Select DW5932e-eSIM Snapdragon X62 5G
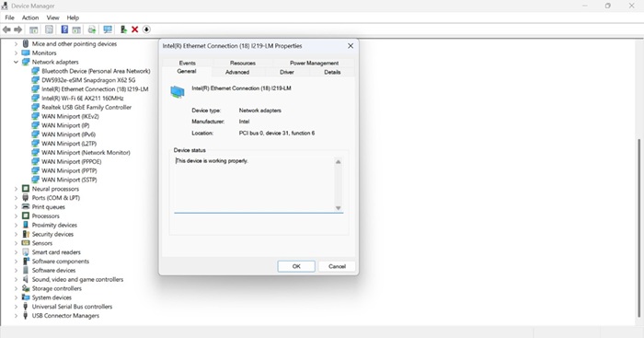 click(88, 80)
